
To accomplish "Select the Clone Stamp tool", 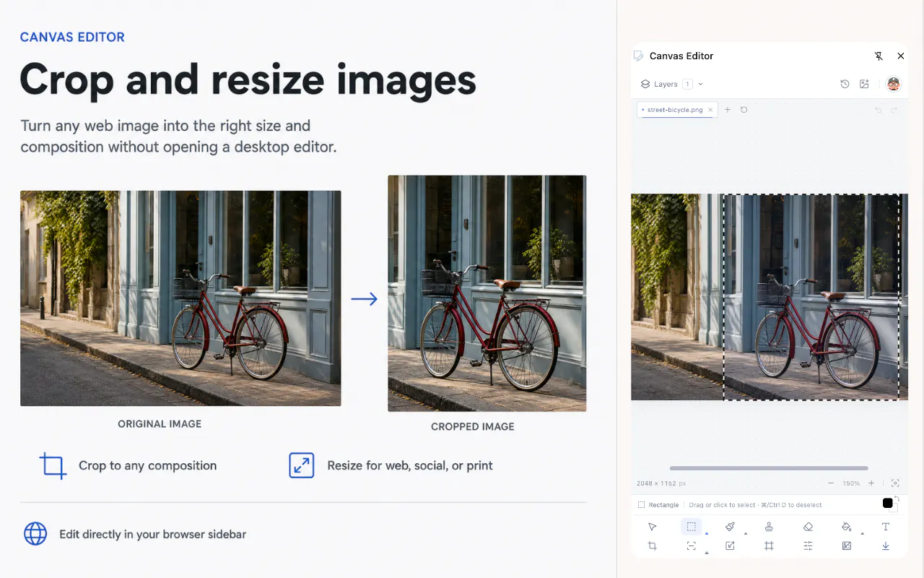I will coord(769,527).
